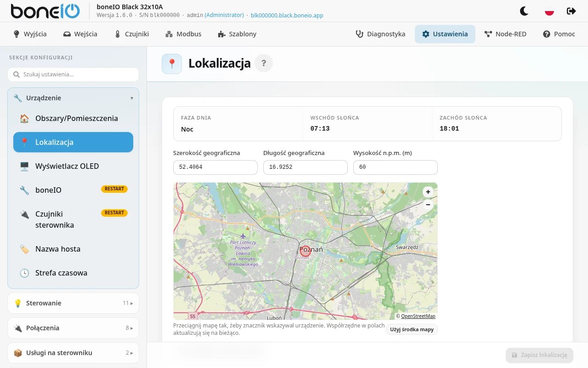The image size is (588, 368).
Task: Click the Szukaj ustawienia search field
Action: 73,75
